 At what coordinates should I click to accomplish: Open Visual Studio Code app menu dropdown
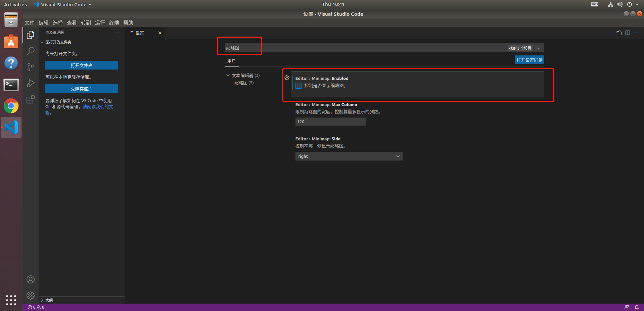63,4
